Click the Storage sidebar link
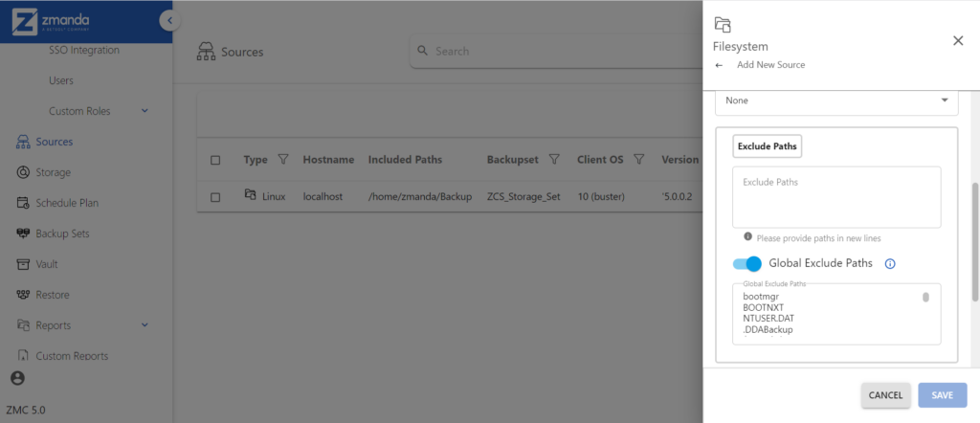980x423 pixels. click(x=54, y=172)
